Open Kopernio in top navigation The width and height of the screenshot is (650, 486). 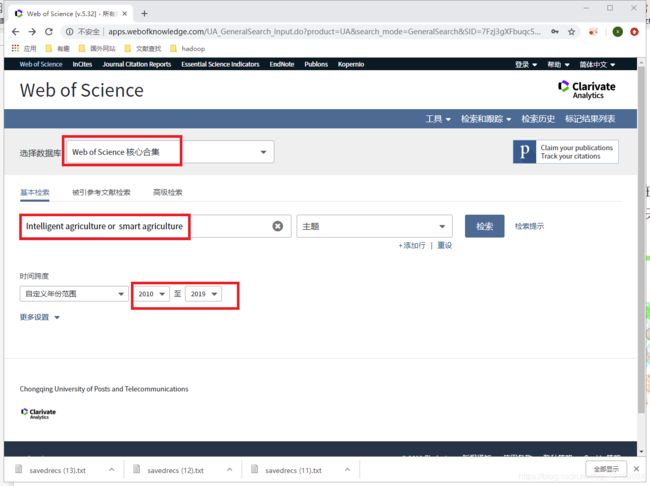[x=351, y=64]
